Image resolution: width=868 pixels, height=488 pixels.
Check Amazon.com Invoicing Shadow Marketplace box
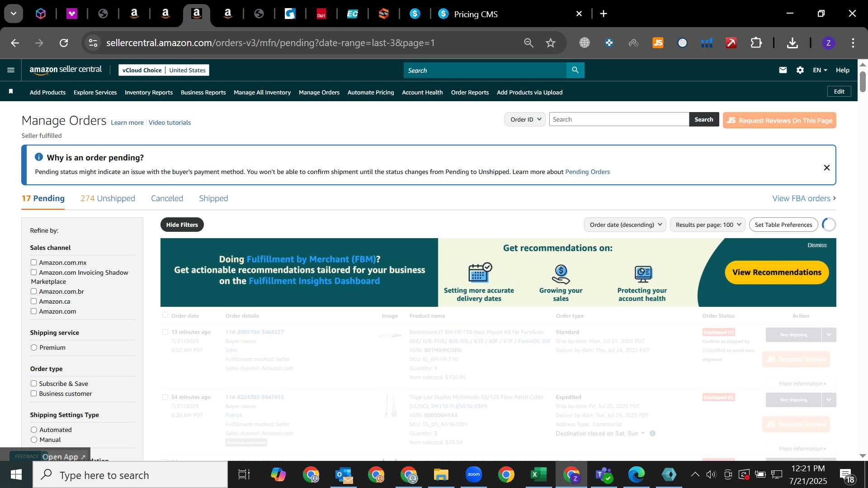[x=33, y=272]
